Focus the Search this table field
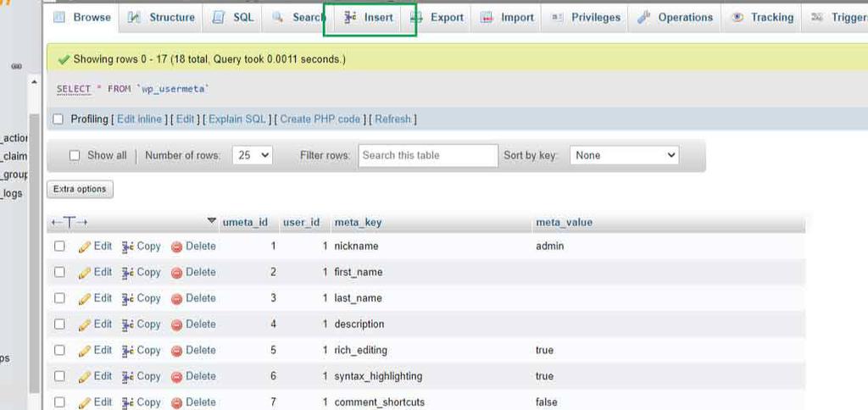868x410 pixels. point(428,156)
